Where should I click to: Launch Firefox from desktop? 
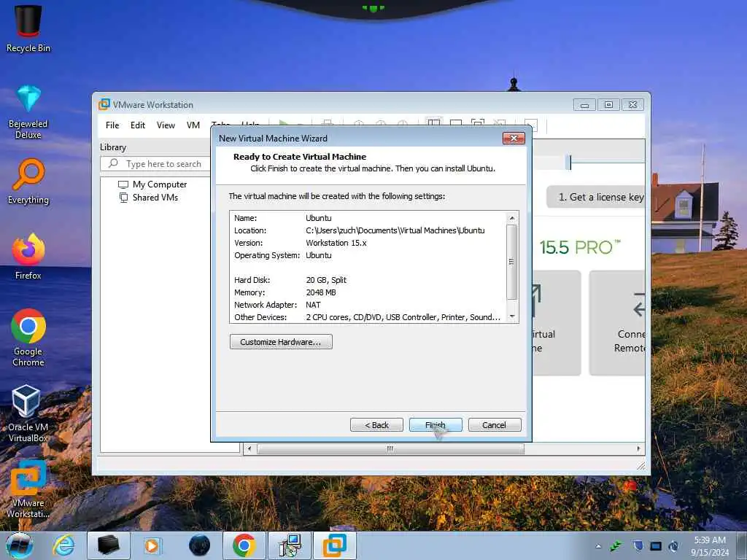coord(28,256)
